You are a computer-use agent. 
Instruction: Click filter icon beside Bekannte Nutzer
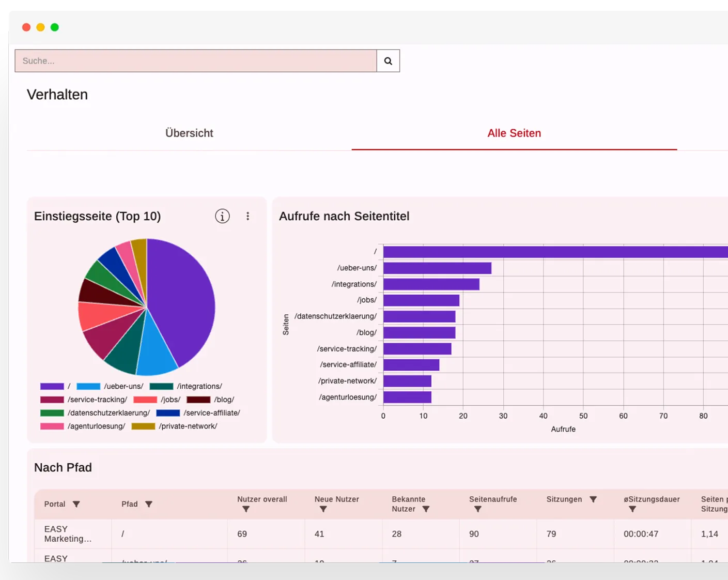coord(426,509)
